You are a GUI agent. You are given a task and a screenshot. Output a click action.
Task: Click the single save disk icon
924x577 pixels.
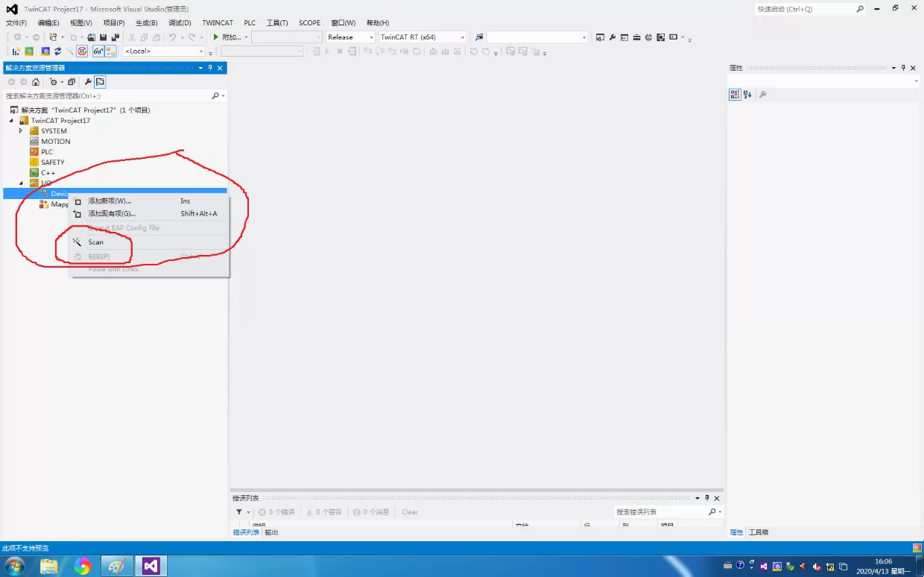(x=103, y=37)
